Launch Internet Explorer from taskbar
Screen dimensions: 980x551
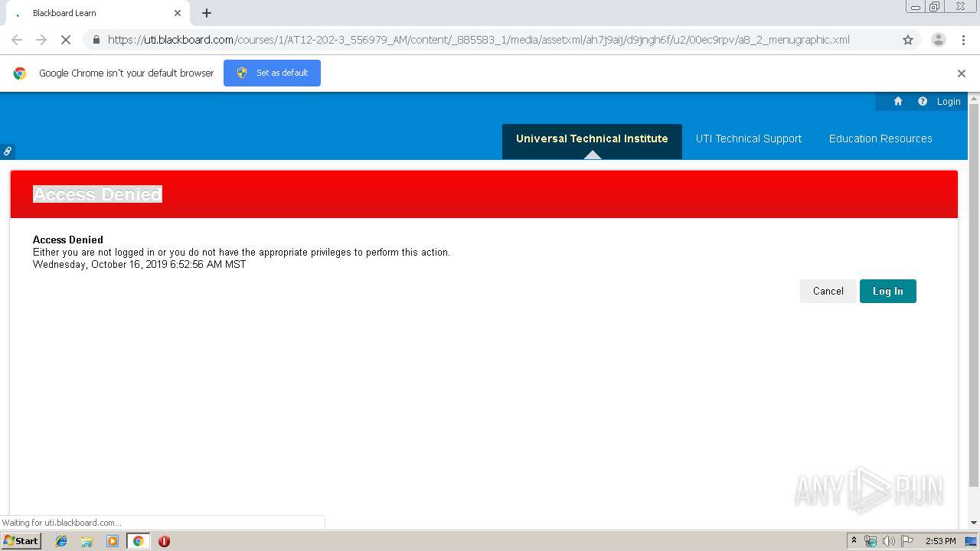[x=61, y=541]
